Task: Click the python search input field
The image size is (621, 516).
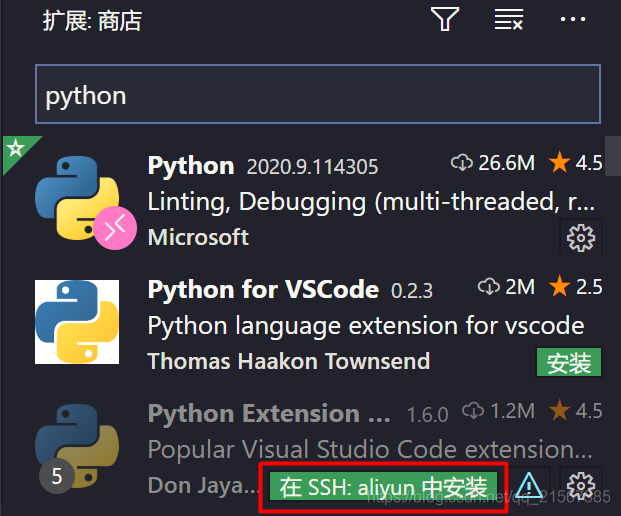Action: (x=318, y=94)
